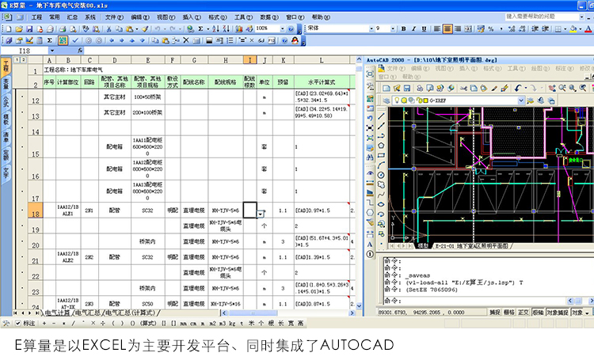Screen dimensions: 594x364
Task: Open the 文件 menu in Excel
Action: (x=114, y=17)
